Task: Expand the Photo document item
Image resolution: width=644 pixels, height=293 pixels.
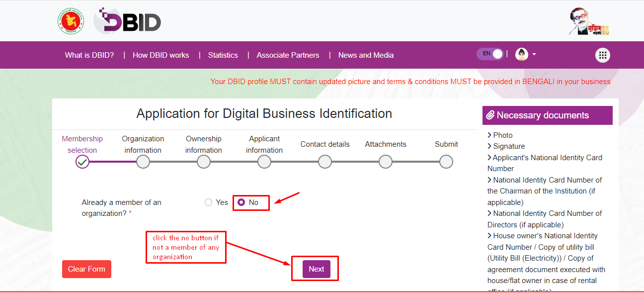Action: click(x=500, y=135)
